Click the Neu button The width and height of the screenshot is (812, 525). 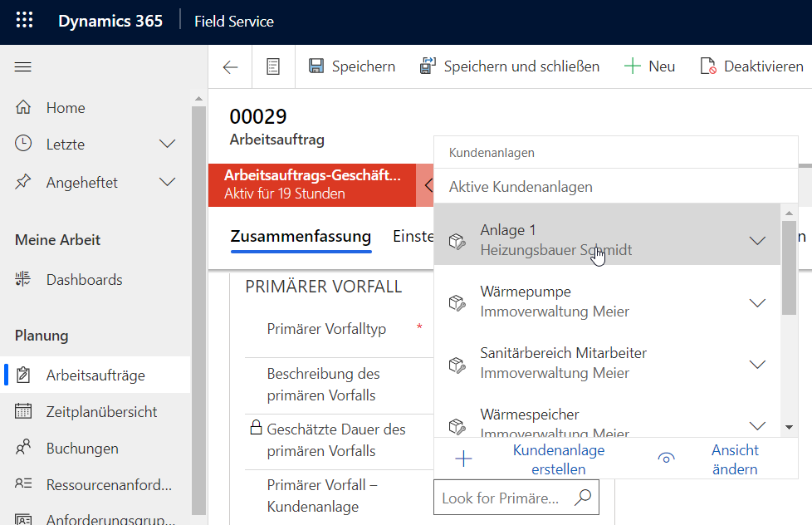coord(649,66)
